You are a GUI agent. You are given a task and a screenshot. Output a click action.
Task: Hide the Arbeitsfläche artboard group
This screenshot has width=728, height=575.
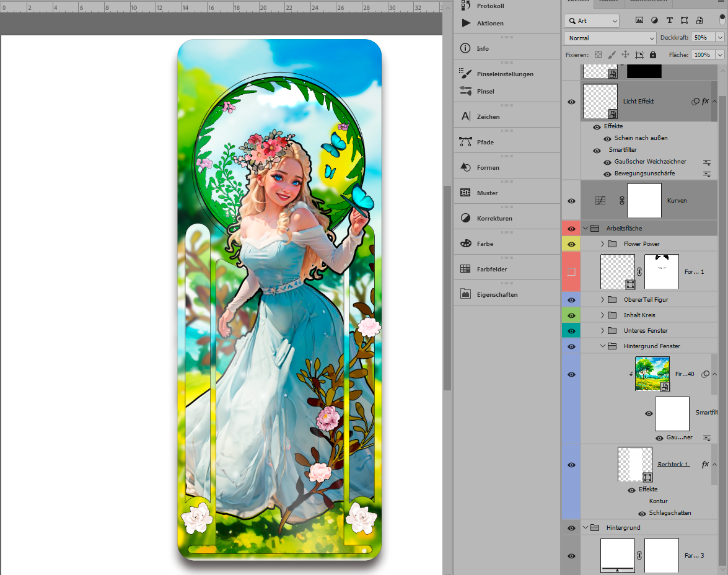[x=571, y=229]
